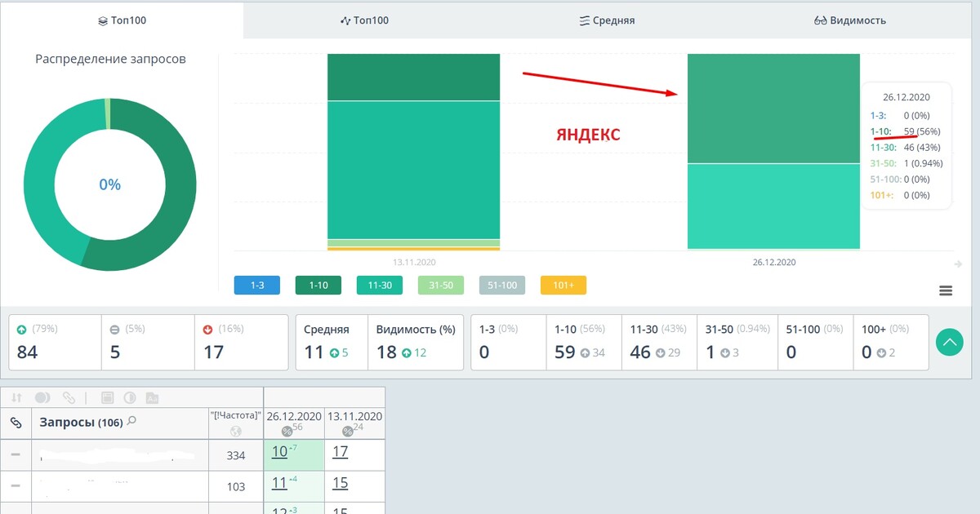Screen dimensions: 980x514
Task: Click the globe icon under Частота
Action: pyautogui.click(x=236, y=431)
